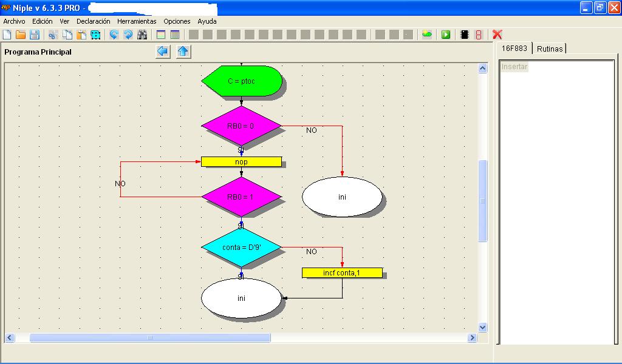The image size is (622, 364).
Task: Click the cyan select-all blocks icon
Action: (95, 35)
